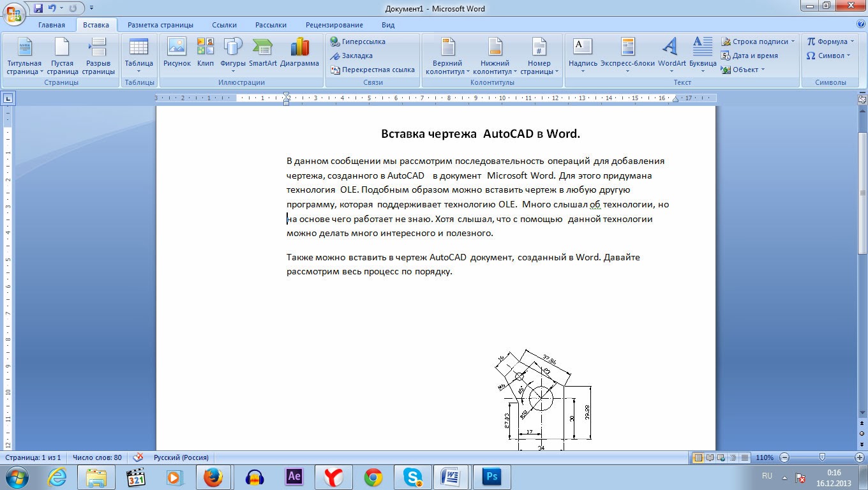Customize quick access toolbar dropdown arrow
This screenshot has height=490, width=868.
point(91,9)
